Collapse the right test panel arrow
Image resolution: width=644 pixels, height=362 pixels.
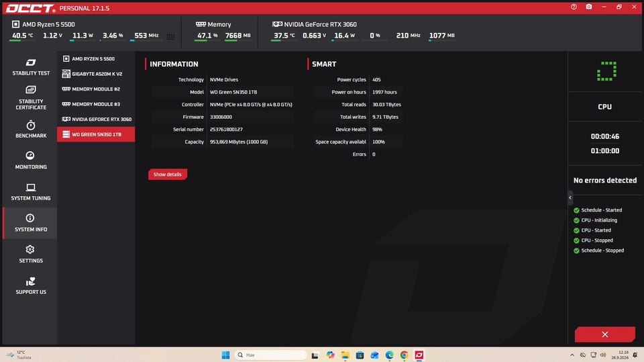(570, 198)
